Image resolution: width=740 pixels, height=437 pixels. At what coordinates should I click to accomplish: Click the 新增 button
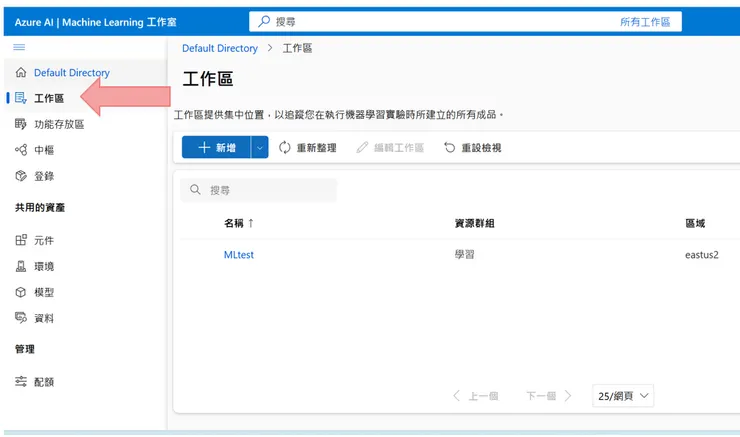[x=216, y=147]
